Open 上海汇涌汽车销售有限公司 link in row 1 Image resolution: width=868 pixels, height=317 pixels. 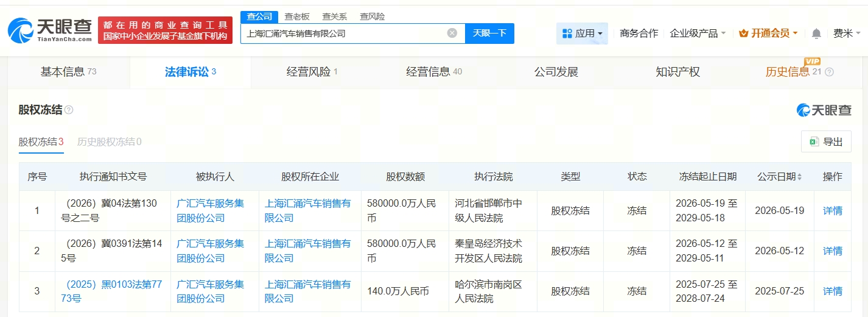(307, 211)
